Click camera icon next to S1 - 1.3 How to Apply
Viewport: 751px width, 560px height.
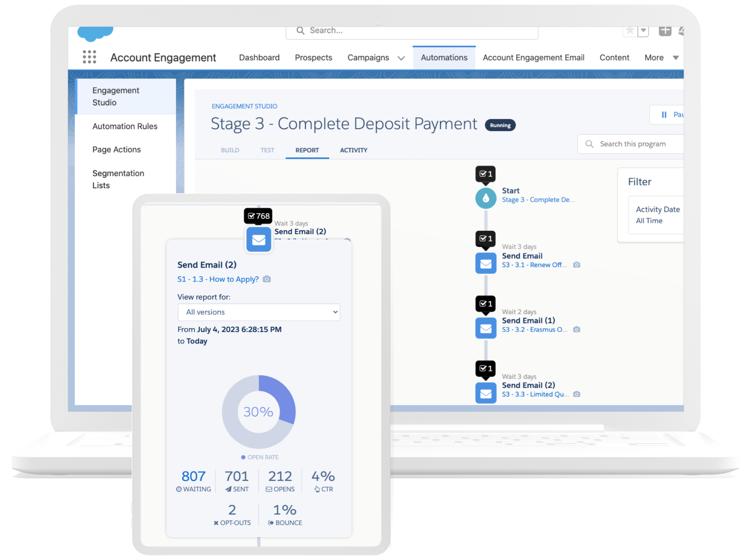pos(267,279)
